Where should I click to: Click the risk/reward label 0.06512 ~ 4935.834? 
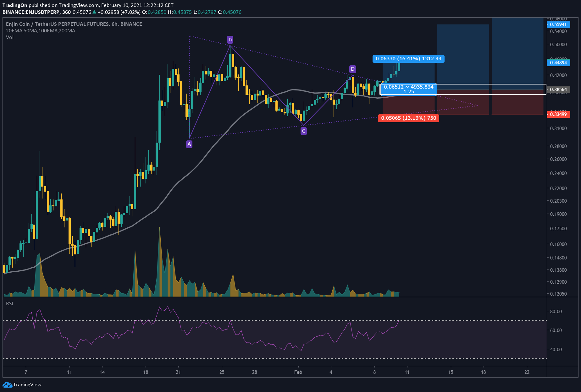[408, 89]
